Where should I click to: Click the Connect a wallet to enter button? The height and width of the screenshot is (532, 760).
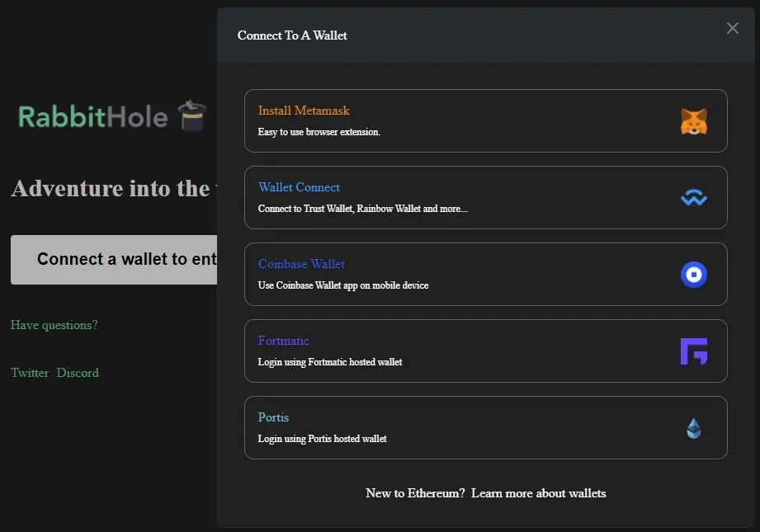point(114,260)
